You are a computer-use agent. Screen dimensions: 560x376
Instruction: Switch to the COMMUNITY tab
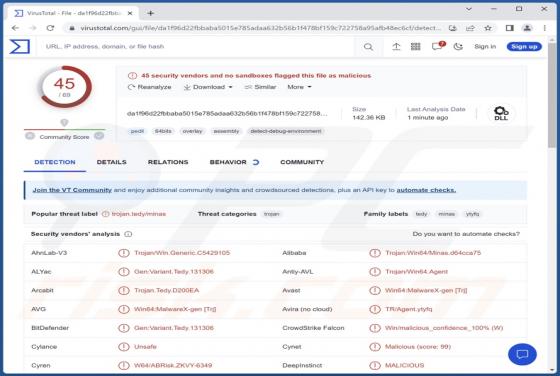coord(302,162)
